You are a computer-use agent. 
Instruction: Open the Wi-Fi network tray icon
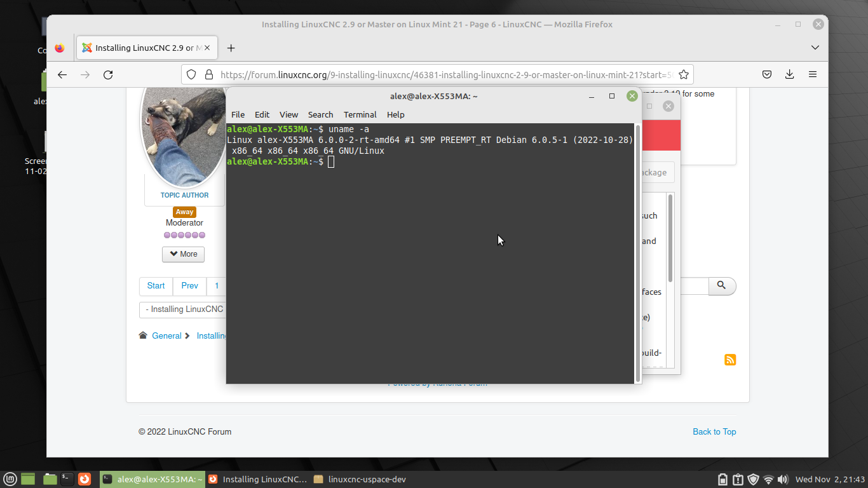(768, 479)
